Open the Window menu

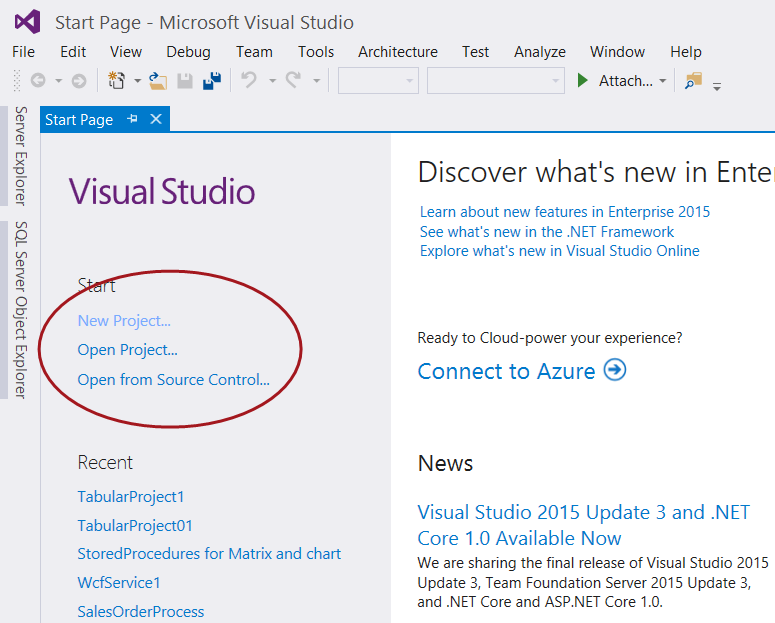[x=617, y=52]
